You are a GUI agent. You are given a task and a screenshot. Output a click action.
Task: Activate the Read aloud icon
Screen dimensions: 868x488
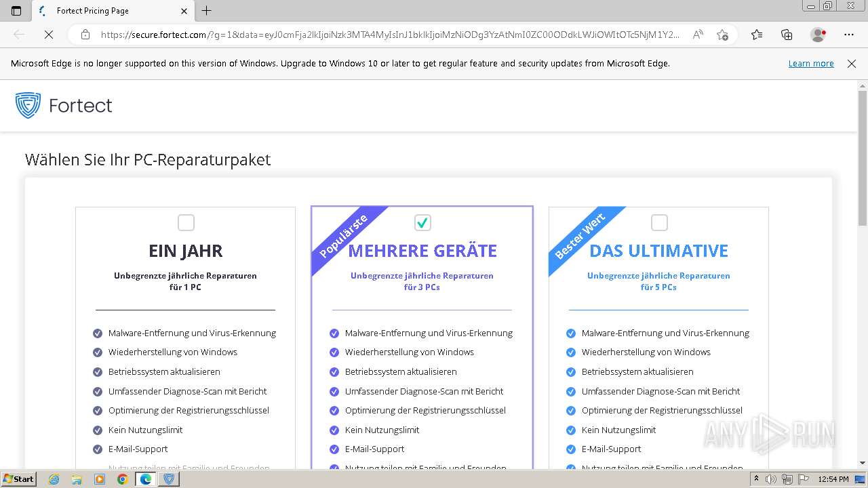pos(697,35)
